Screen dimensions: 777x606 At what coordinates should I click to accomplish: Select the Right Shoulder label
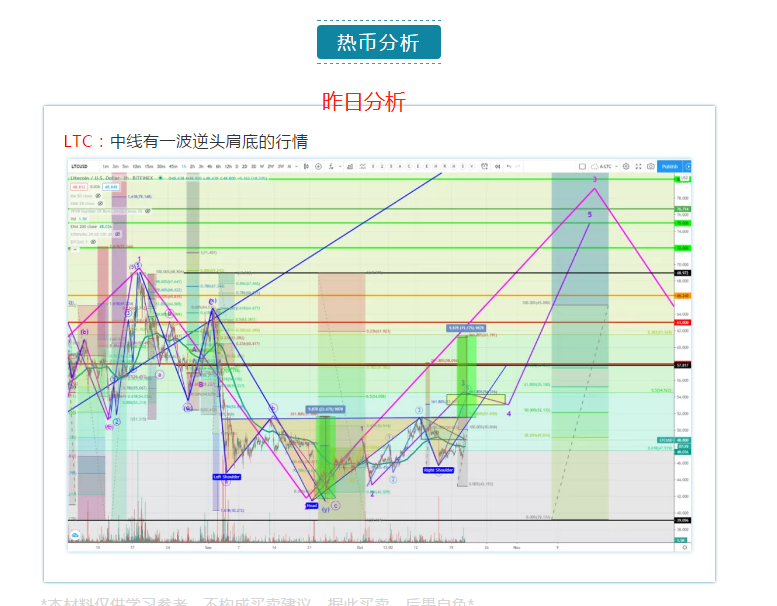(439, 470)
